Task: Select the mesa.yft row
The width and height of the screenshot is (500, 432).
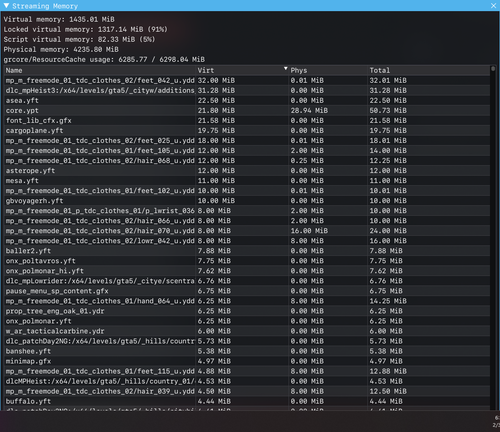Action: [247, 181]
